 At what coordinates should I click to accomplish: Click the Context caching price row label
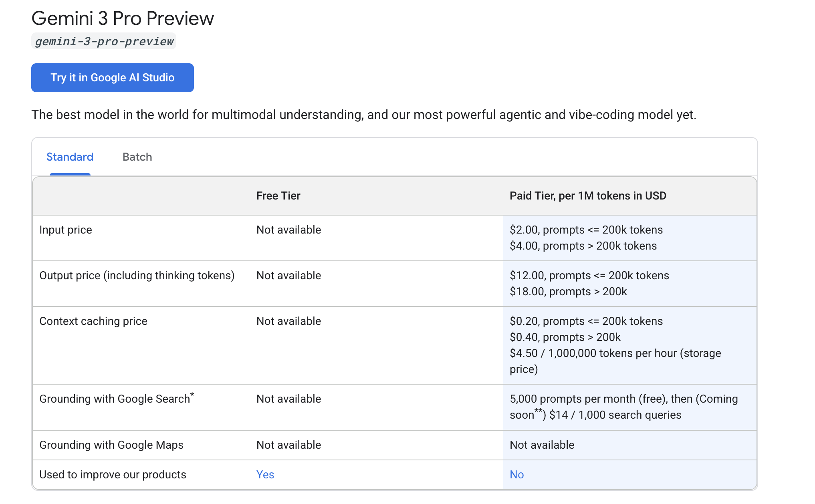click(93, 321)
